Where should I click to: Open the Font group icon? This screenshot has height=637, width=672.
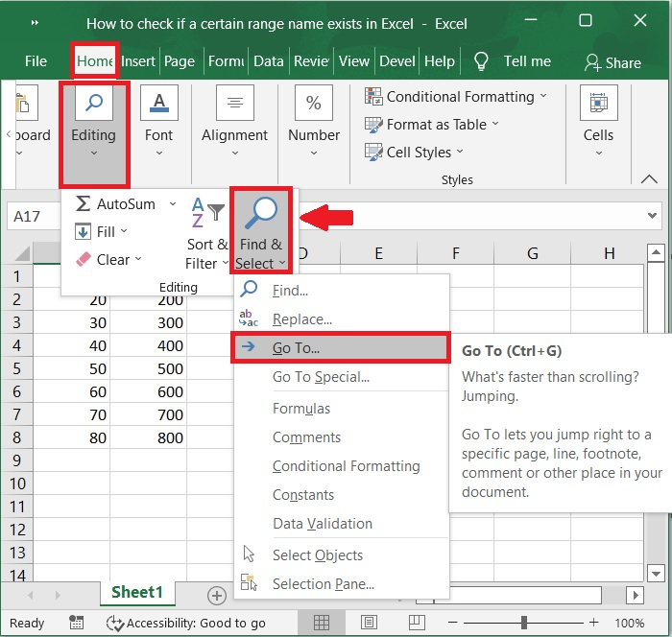pos(159,103)
